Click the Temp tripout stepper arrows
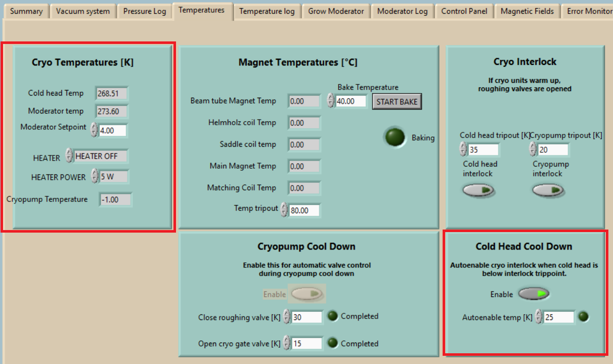 coord(284,210)
